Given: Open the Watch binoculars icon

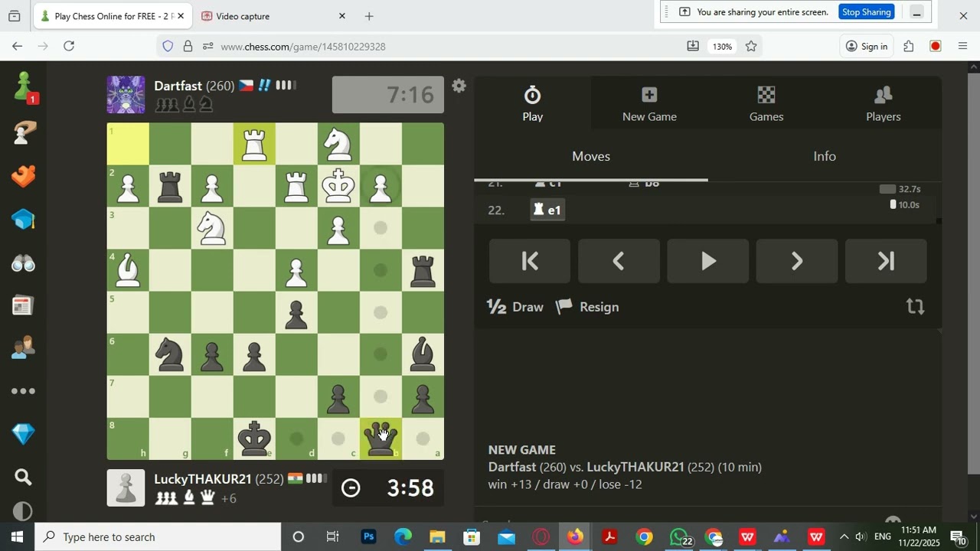Looking at the screenshot, I should (x=24, y=264).
